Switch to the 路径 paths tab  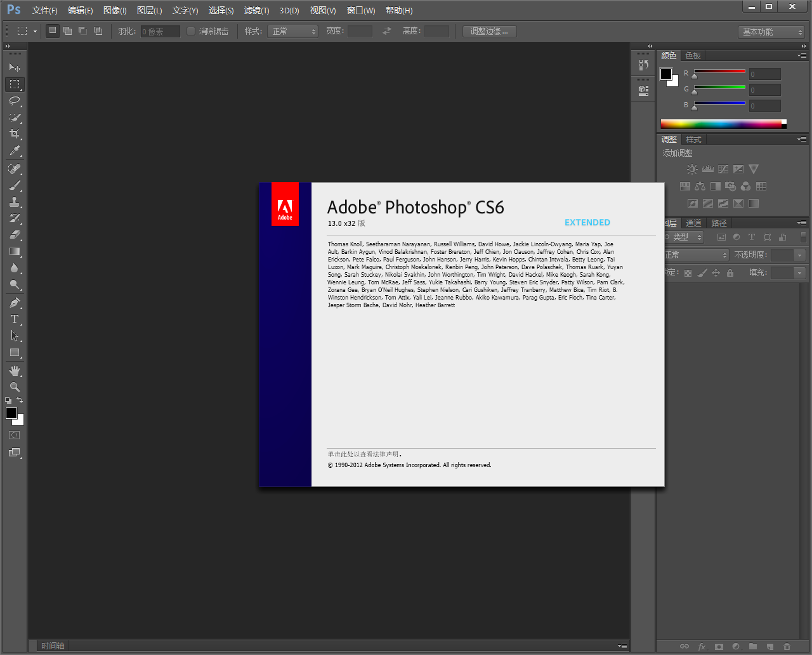click(x=719, y=223)
